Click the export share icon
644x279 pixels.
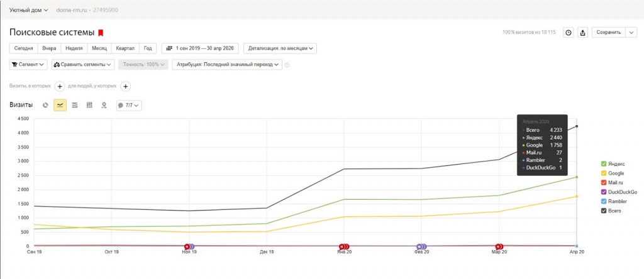tap(582, 32)
